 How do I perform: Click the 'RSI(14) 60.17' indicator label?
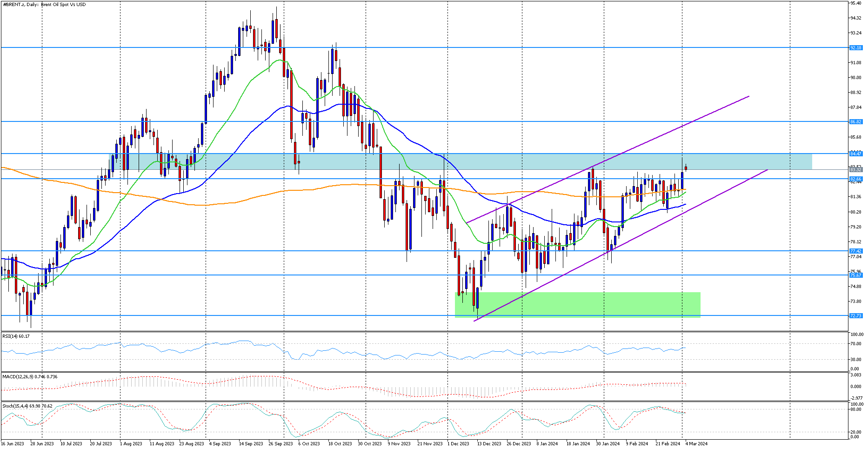[16, 336]
